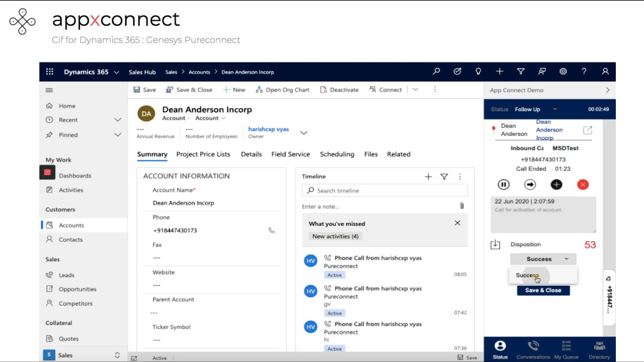Select the Summary tab

click(x=152, y=154)
